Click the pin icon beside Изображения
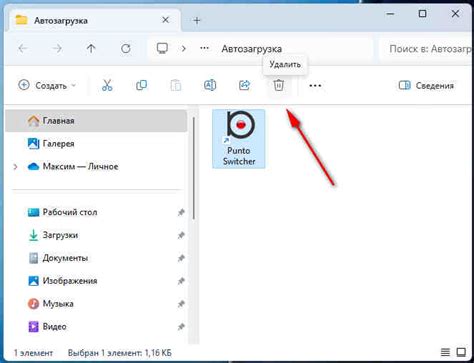Viewport: 474px width, 363px height. [181, 281]
